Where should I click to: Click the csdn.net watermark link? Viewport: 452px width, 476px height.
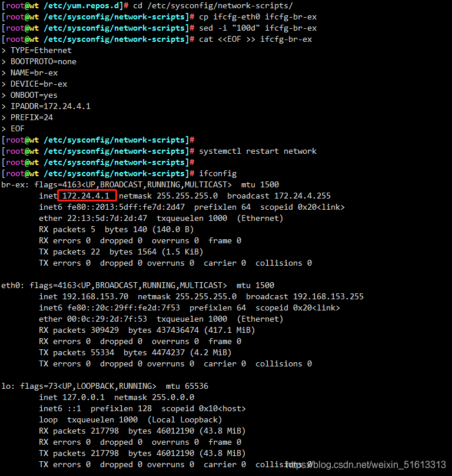coord(365,464)
